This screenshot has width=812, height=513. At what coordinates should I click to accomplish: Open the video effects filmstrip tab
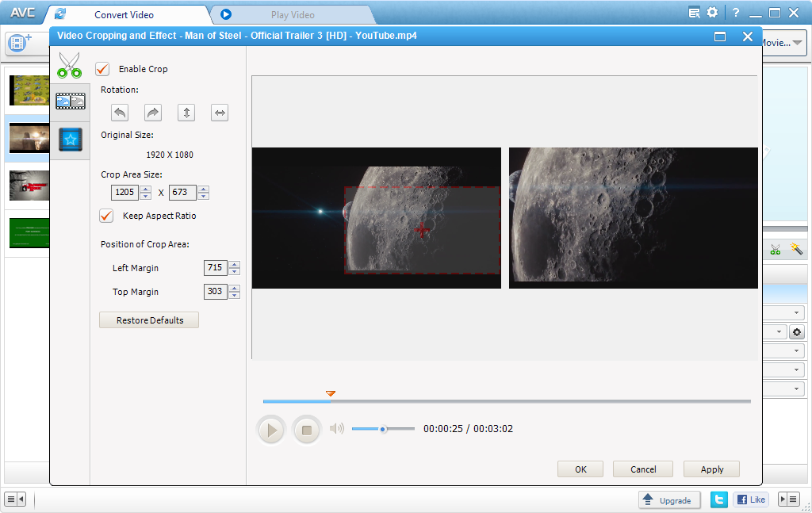71,101
